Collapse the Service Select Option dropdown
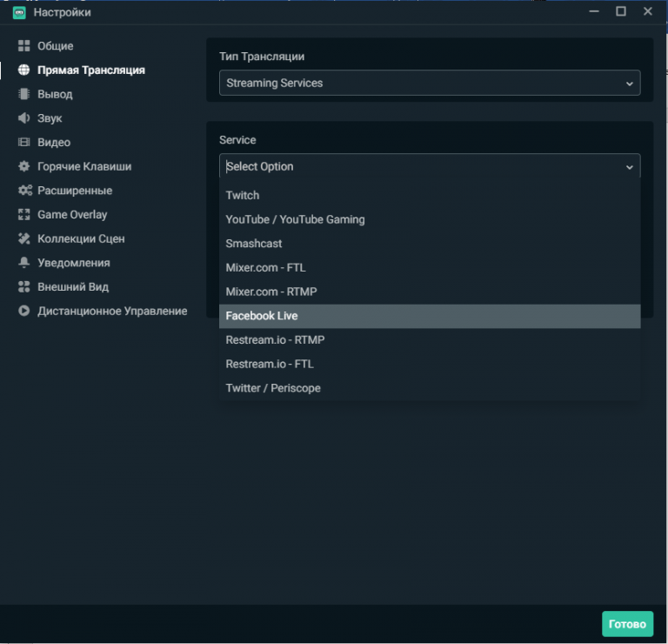 point(429,166)
